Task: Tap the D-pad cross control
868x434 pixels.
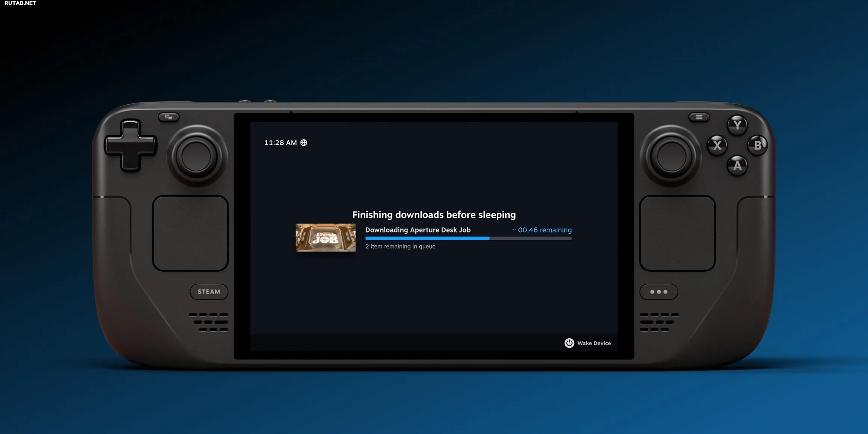Action: (x=130, y=145)
